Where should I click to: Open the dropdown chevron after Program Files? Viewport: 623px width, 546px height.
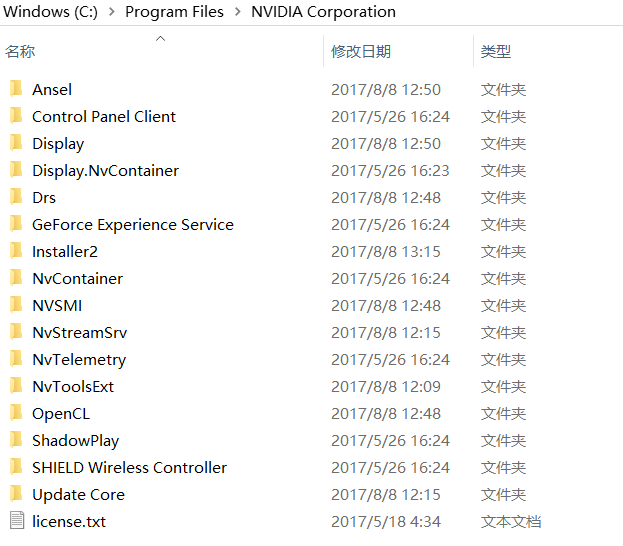click(238, 12)
